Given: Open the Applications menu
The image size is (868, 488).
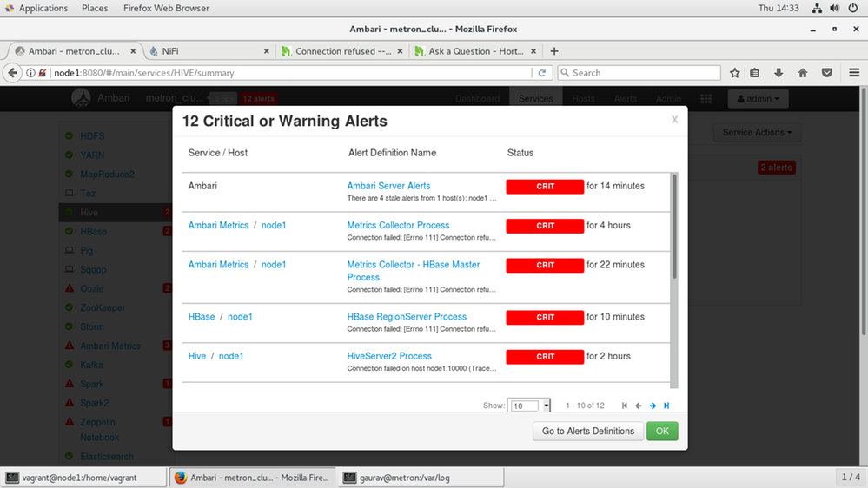Looking at the screenshot, I should click(43, 8).
